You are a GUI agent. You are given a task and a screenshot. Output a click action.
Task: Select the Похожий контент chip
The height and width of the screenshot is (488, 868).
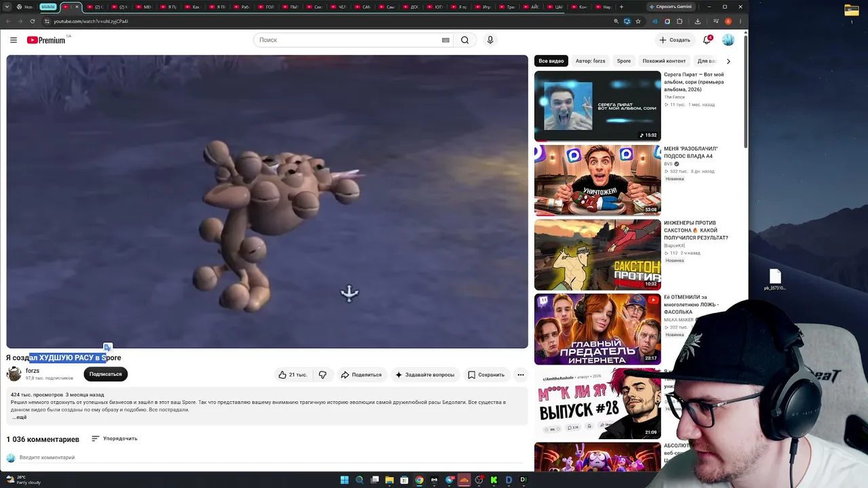(664, 61)
